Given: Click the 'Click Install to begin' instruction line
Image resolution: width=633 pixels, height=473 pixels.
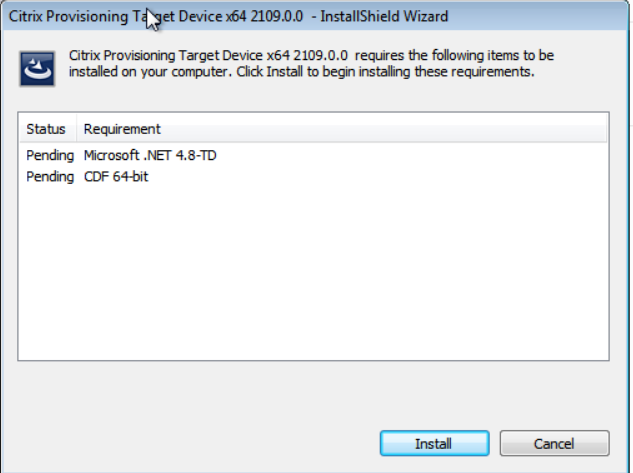Looking at the screenshot, I should 385,72.
